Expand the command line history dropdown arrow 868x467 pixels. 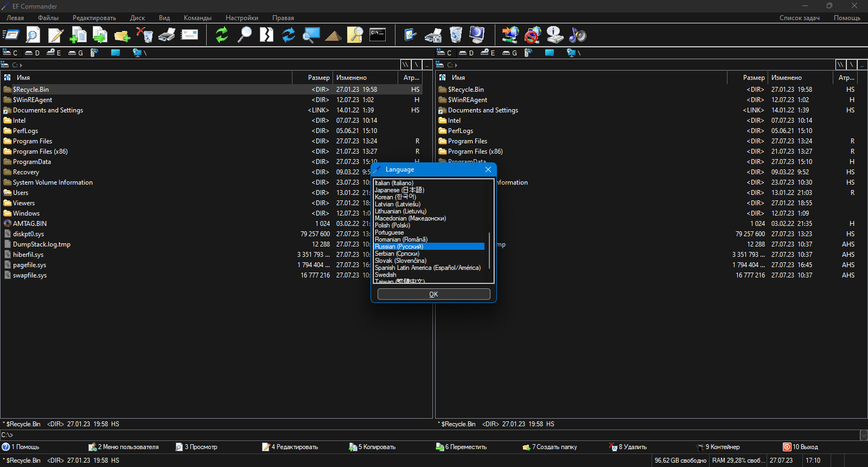coord(864,435)
